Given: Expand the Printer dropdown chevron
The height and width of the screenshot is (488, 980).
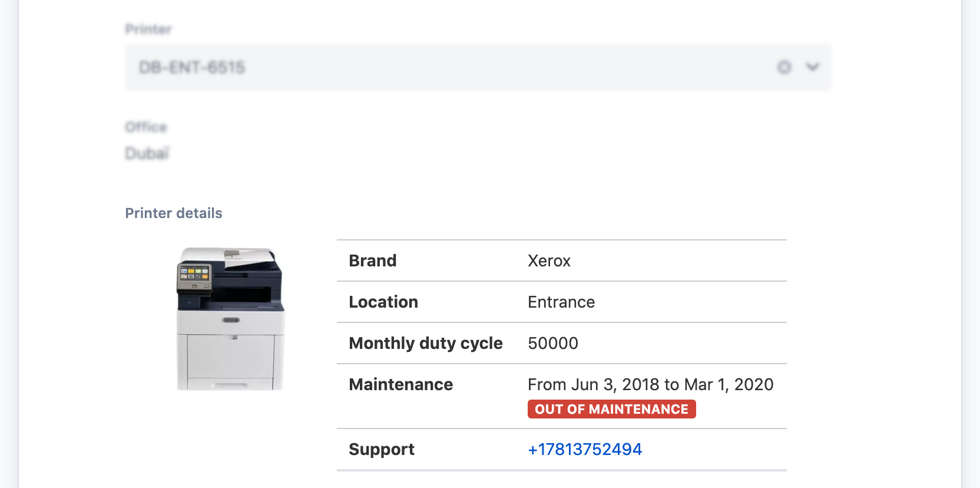Looking at the screenshot, I should click(813, 67).
